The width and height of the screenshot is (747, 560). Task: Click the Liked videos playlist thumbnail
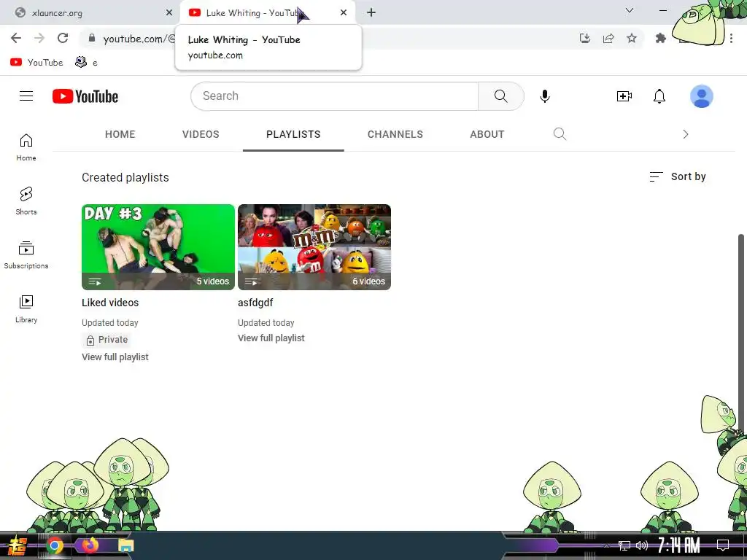coord(158,247)
